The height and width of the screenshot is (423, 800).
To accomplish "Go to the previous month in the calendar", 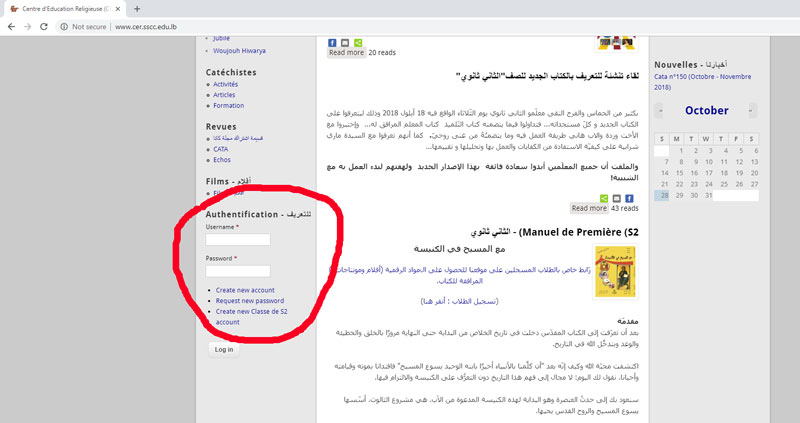I will click(661, 110).
